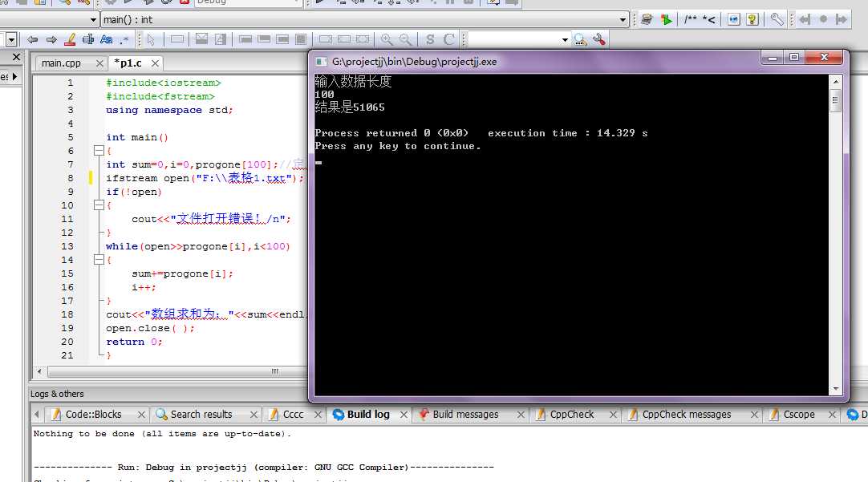
Task: Open the main() : int function dropdown
Action: point(365,20)
